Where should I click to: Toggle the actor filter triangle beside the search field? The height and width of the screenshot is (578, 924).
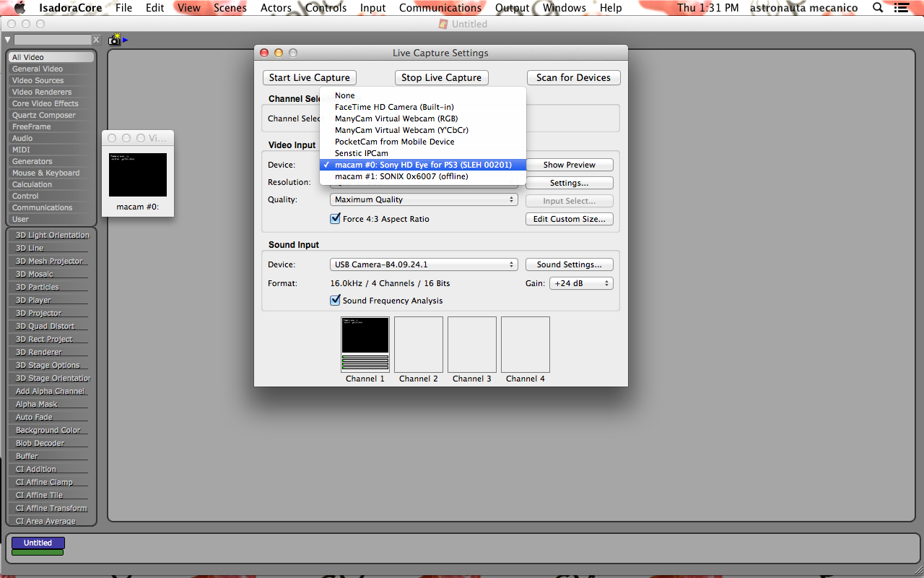pyautogui.click(x=7, y=40)
